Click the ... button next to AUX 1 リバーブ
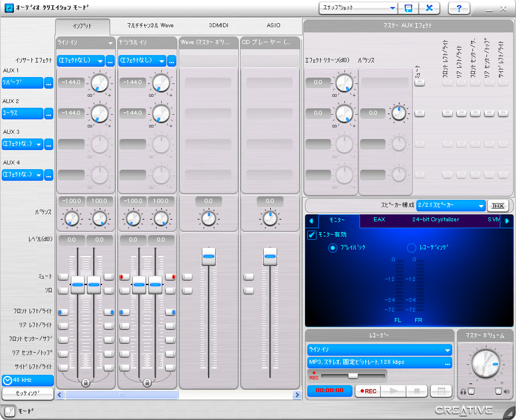 (x=49, y=83)
